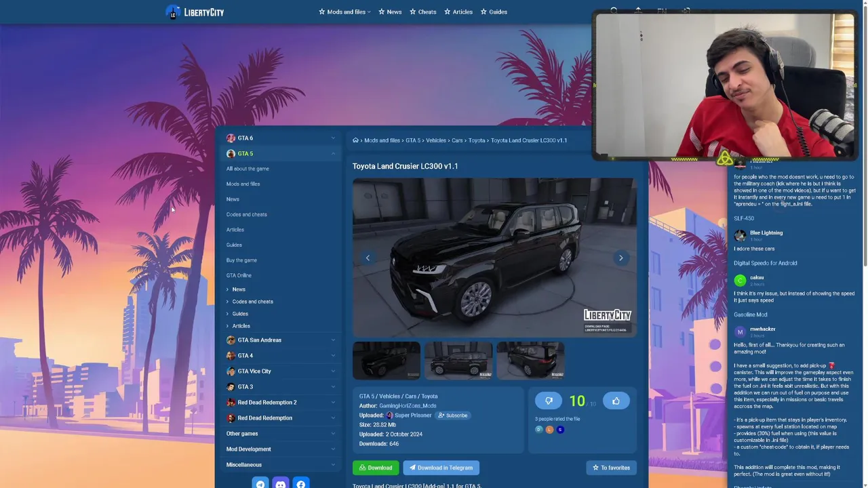The width and height of the screenshot is (868, 488).
Task: Click the blue S rater avatar
Action: pyautogui.click(x=560, y=430)
